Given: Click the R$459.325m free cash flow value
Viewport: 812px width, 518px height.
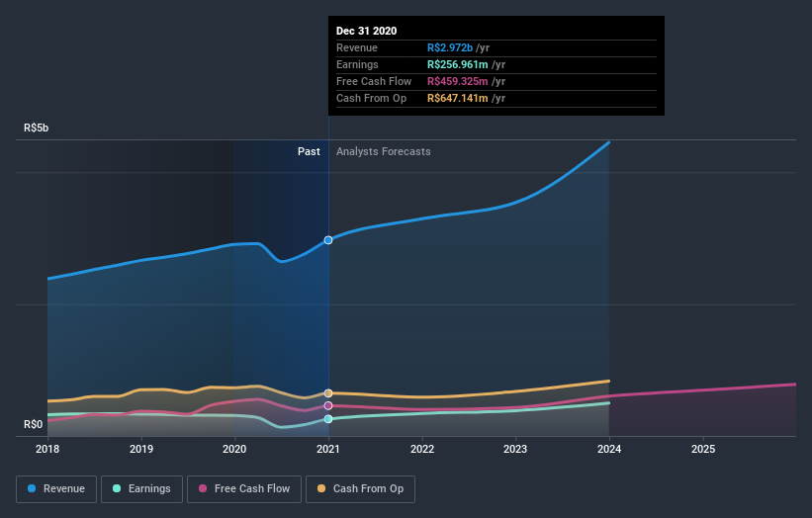Looking at the screenshot, I should coord(457,81).
